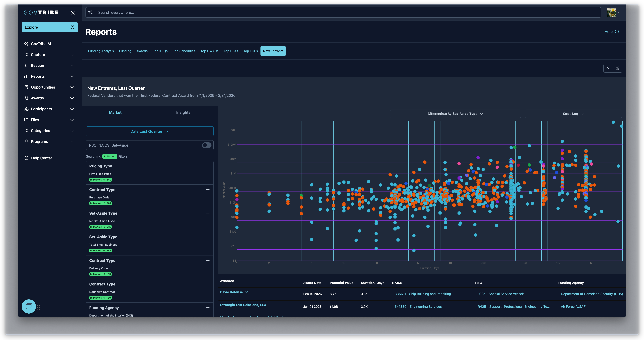Click the green In Market searching badge
The width and height of the screenshot is (644, 340).
coord(110,157)
